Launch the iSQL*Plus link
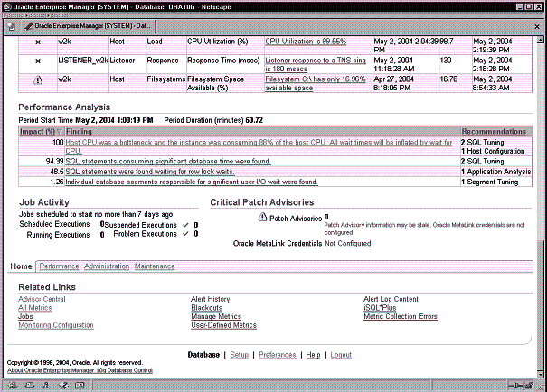Image resolution: width=547 pixels, height=392 pixels. pos(380,308)
